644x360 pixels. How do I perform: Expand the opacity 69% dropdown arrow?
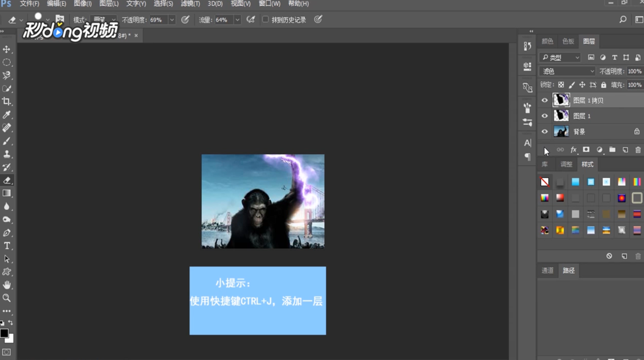pyautogui.click(x=172, y=20)
